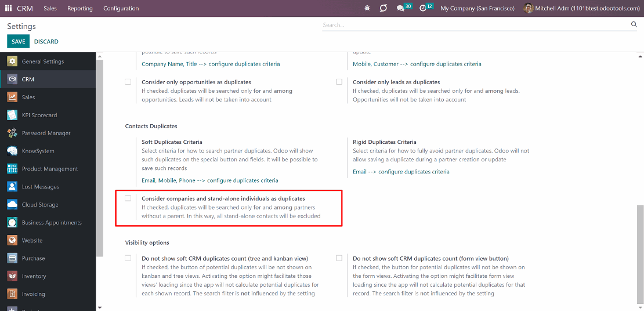Open My Company (San Francisco) switcher
Screen dimensions: 644x311
pyautogui.click(x=477, y=8)
